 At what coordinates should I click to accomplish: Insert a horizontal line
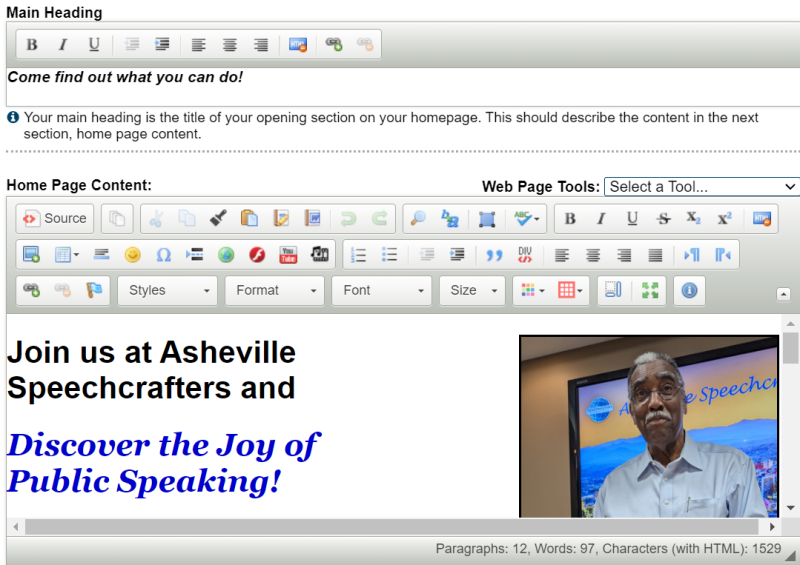tap(102, 254)
